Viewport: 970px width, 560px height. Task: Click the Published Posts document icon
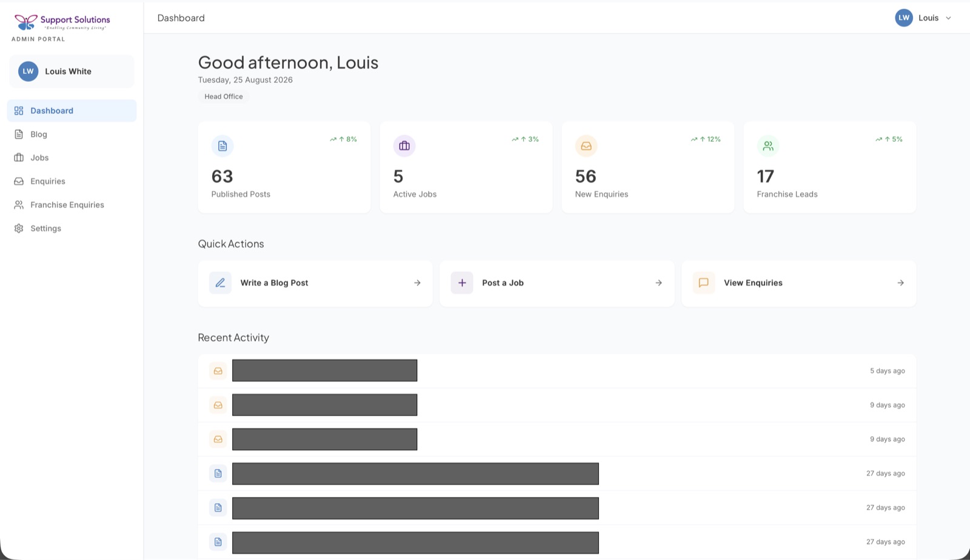(x=222, y=146)
